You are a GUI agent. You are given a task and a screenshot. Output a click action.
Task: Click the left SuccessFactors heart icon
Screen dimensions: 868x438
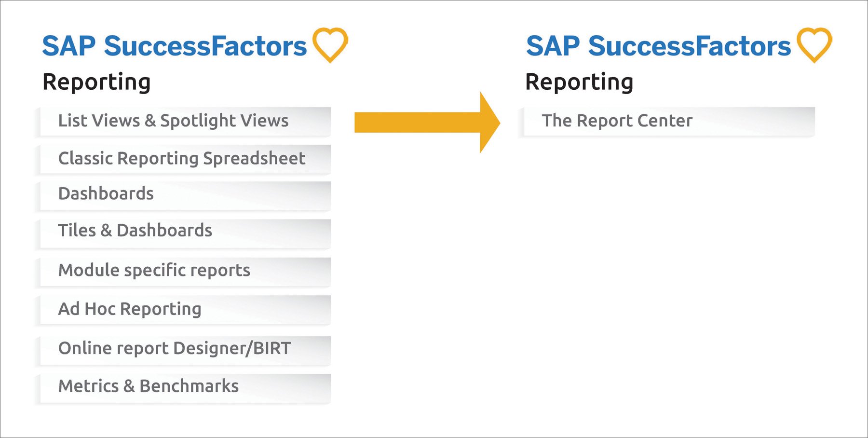pyautogui.click(x=330, y=45)
